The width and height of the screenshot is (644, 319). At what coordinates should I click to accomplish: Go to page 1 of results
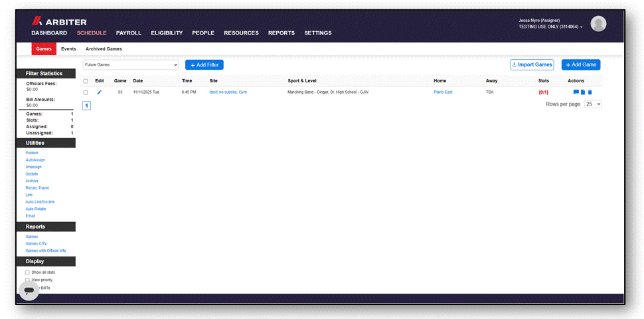point(87,106)
